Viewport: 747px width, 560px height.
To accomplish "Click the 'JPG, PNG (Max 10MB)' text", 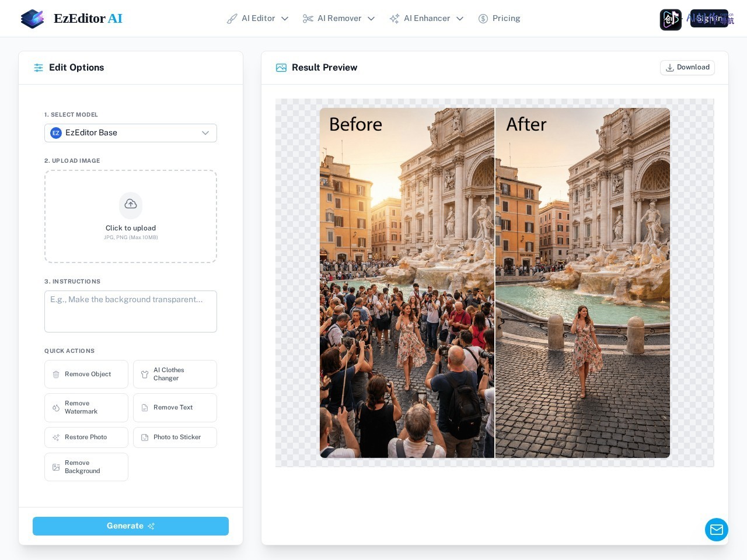I will pos(131,237).
